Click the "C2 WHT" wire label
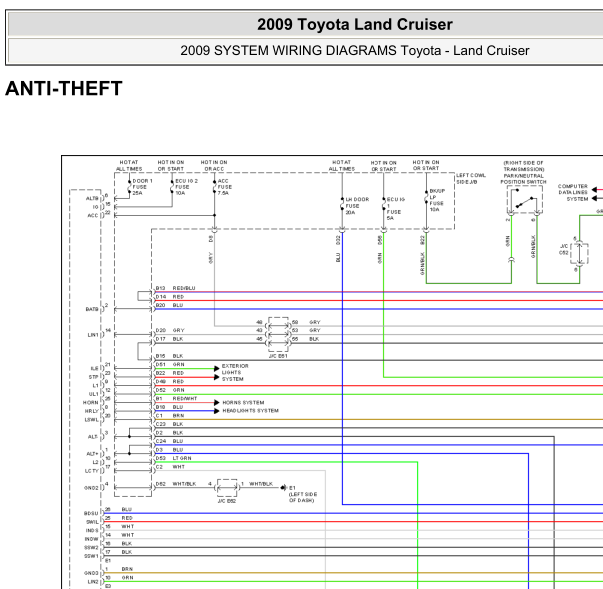This screenshot has width=603, height=589. click(x=170, y=467)
